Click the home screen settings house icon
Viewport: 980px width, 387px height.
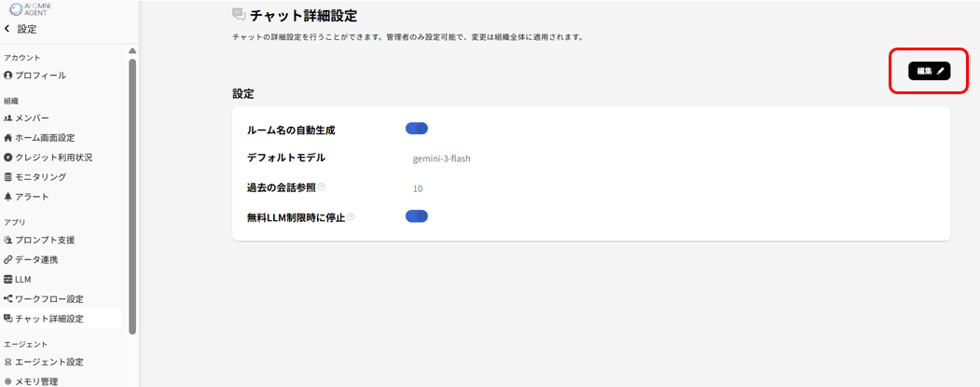[x=8, y=137]
